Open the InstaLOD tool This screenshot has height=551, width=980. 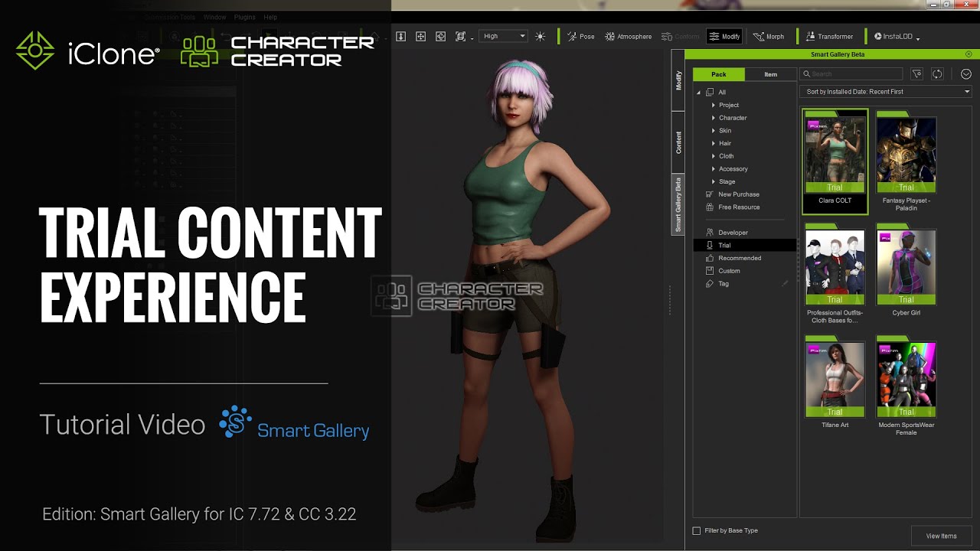click(897, 36)
